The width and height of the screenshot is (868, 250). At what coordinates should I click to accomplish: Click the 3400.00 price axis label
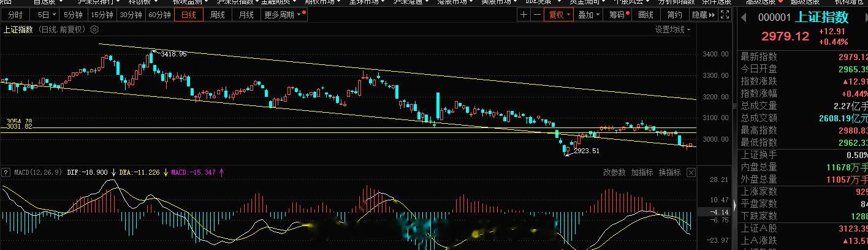715,55
